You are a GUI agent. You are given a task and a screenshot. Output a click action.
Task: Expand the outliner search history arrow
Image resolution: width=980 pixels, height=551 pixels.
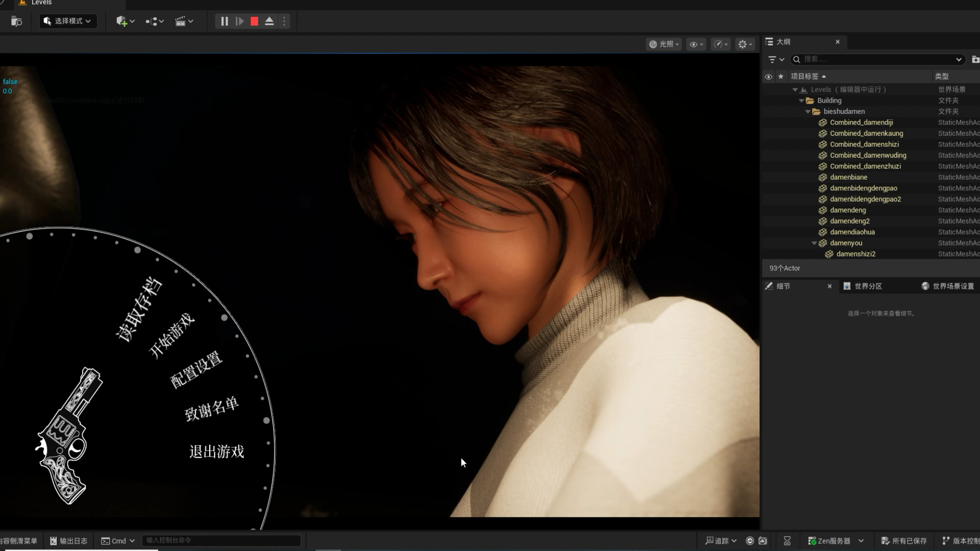(959, 60)
